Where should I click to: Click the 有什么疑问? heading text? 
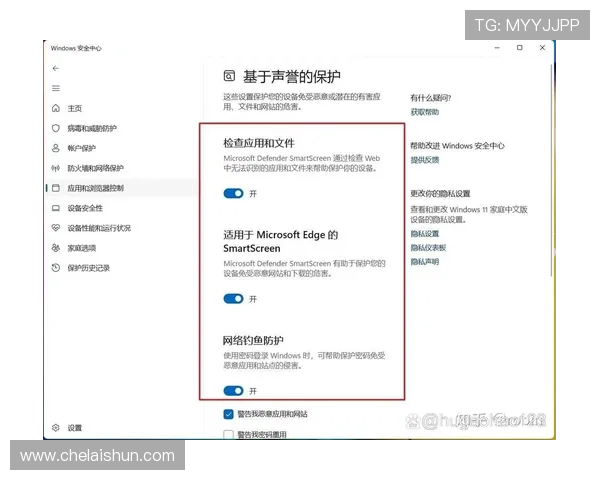431,98
